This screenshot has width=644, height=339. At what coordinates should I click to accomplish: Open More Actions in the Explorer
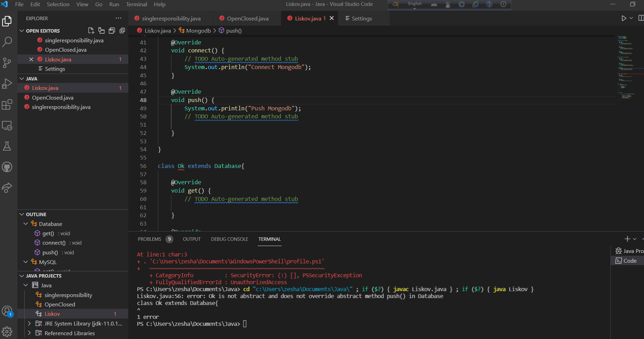point(118,18)
